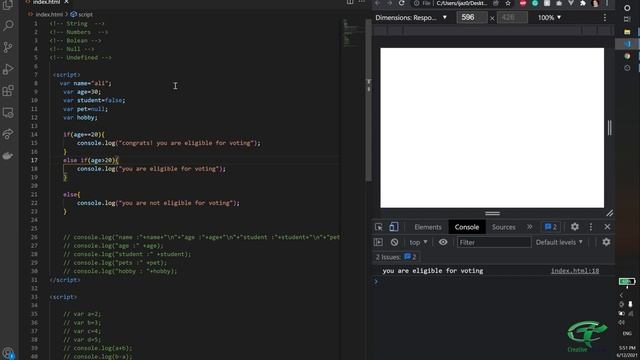Open the Docker icon in activity bar
Image resolution: width=640 pixels, height=360 pixels.
(8, 156)
